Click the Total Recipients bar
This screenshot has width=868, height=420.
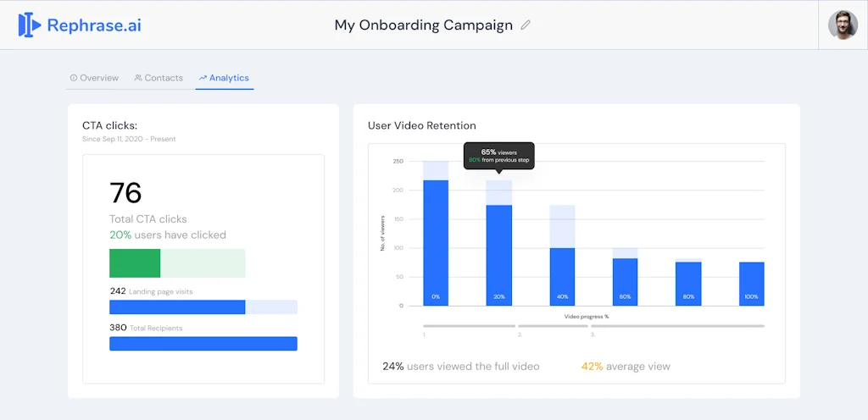coord(203,344)
